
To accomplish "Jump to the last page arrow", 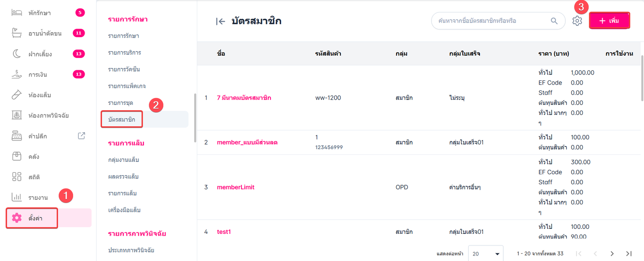I will [629, 254].
